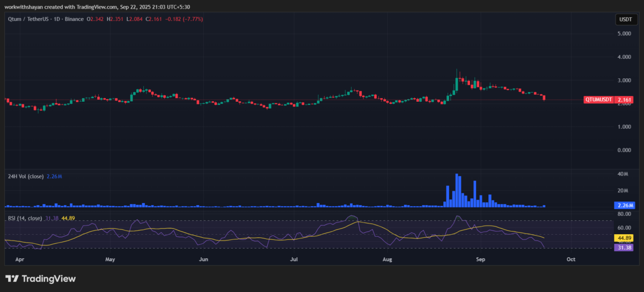Click the low value L2.084

tap(134, 19)
